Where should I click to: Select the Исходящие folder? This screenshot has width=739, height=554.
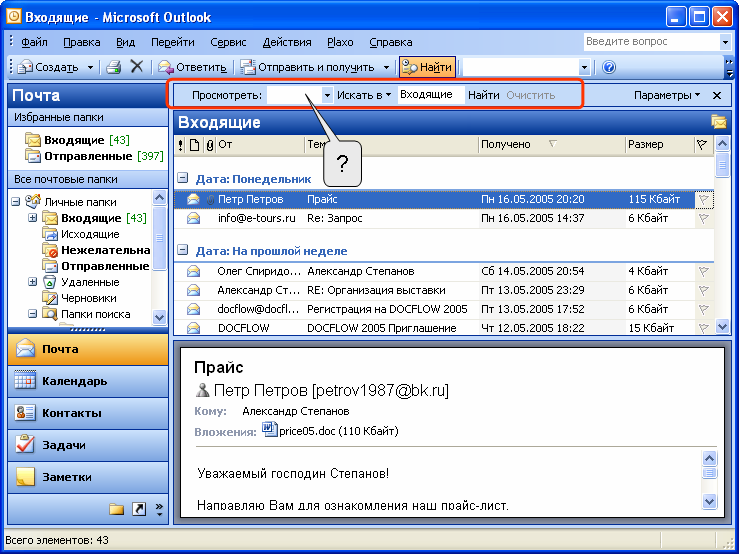(x=81, y=234)
